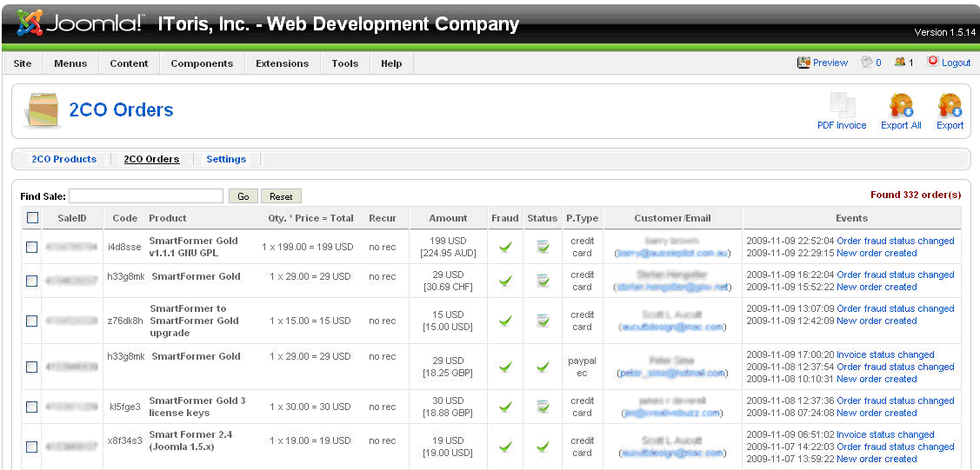
Task: Click fraud checkmark for 30.69 CHF order
Action: pos(505,281)
